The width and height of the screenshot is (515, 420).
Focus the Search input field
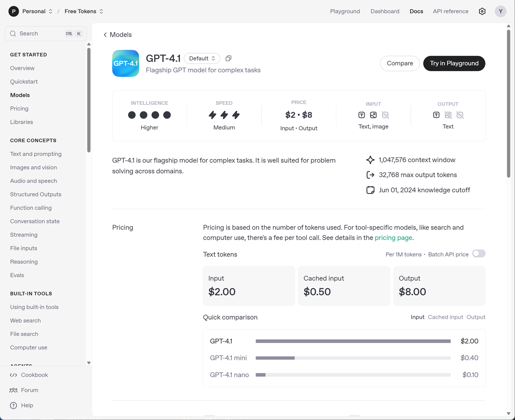coord(46,33)
